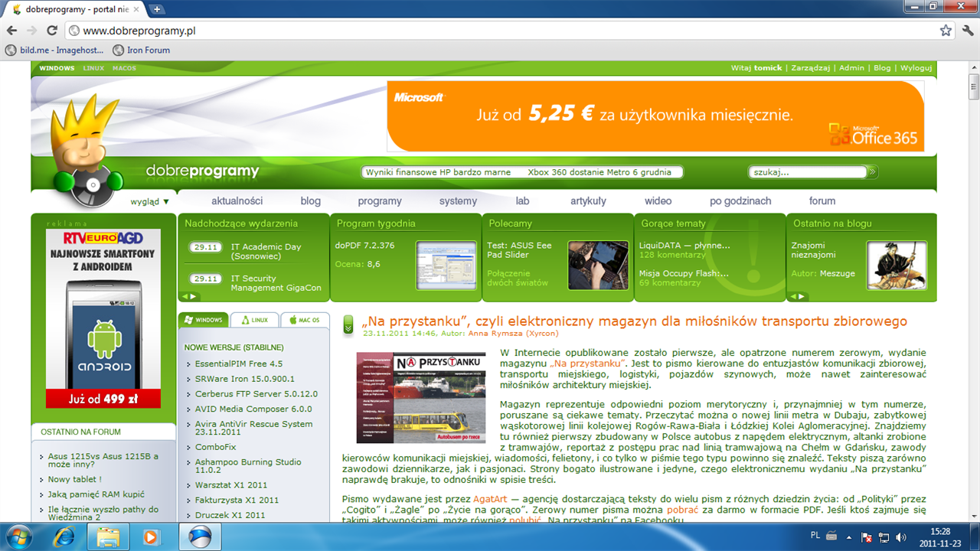The width and height of the screenshot is (980, 551).
Task: Open doPDF 7.2.376 program of the week
Action: pos(364,246)
